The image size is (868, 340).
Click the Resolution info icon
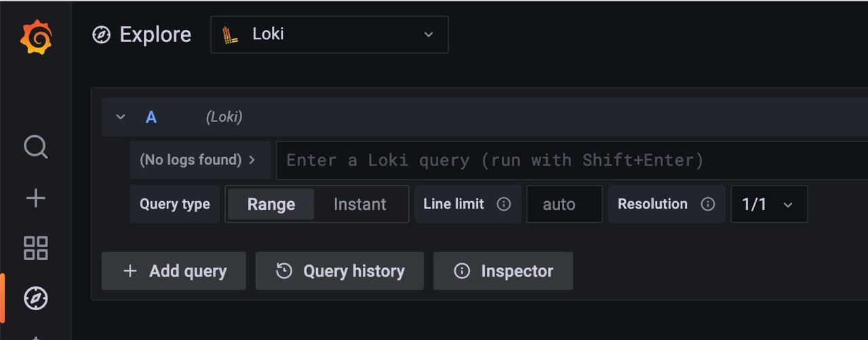[x=708, y=204]
